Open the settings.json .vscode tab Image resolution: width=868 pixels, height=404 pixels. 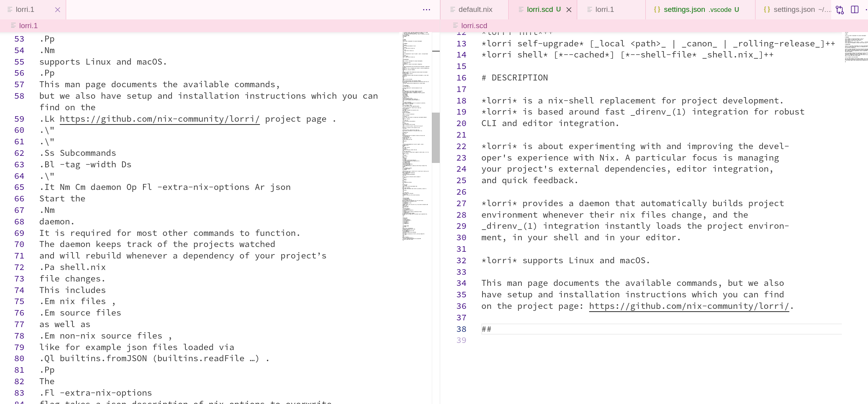click(700, 10)
